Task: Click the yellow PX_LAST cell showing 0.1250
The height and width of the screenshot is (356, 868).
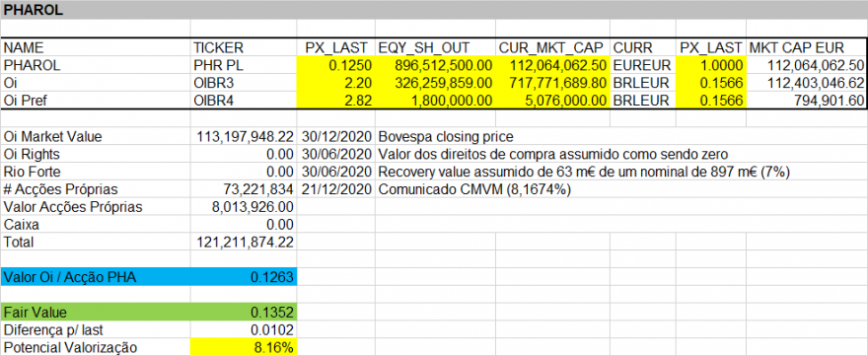Action: (336, 65)
